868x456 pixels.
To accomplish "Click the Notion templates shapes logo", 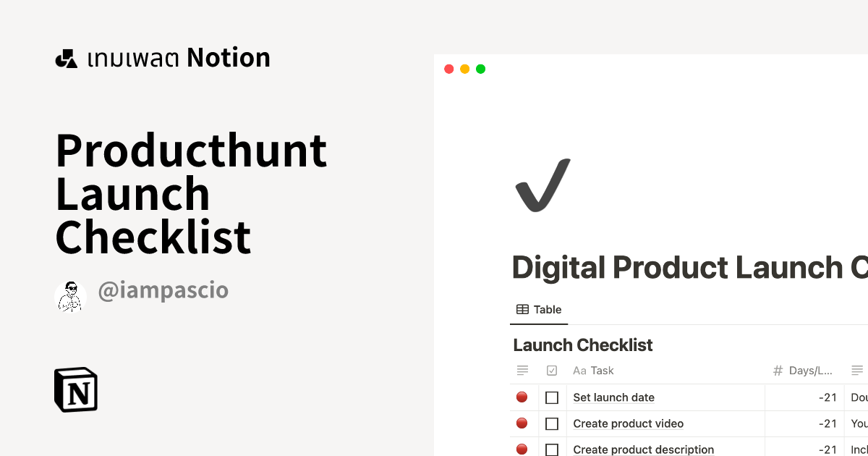I will 66,59.
